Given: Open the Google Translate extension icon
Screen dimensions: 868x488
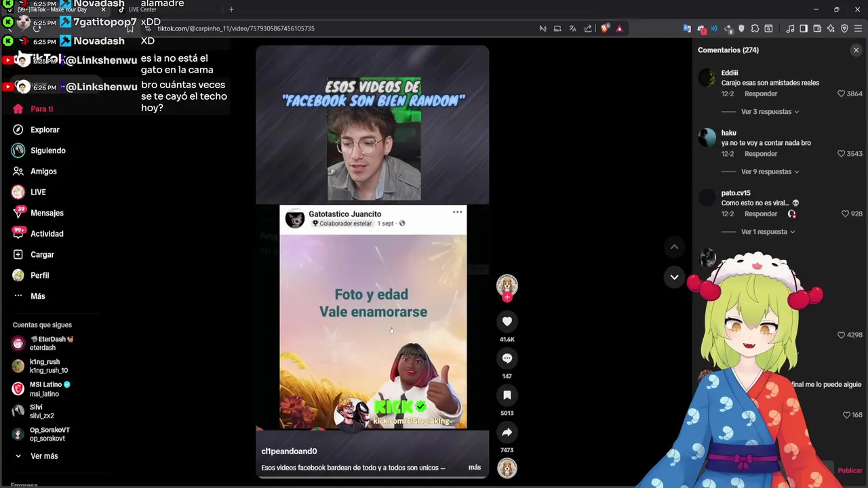Looking at the screenshot, I should click(x=687, y=28).
